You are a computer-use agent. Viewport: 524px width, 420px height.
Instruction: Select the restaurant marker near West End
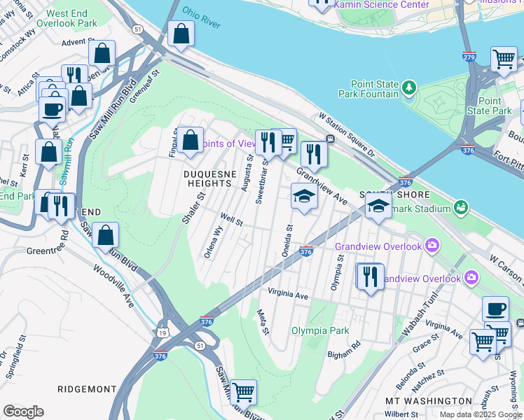tap(61, 209)
